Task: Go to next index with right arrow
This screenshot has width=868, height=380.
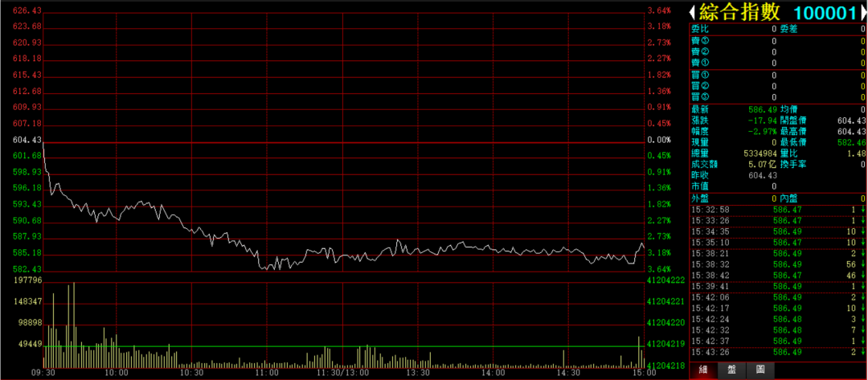Action: pos(863,11)
